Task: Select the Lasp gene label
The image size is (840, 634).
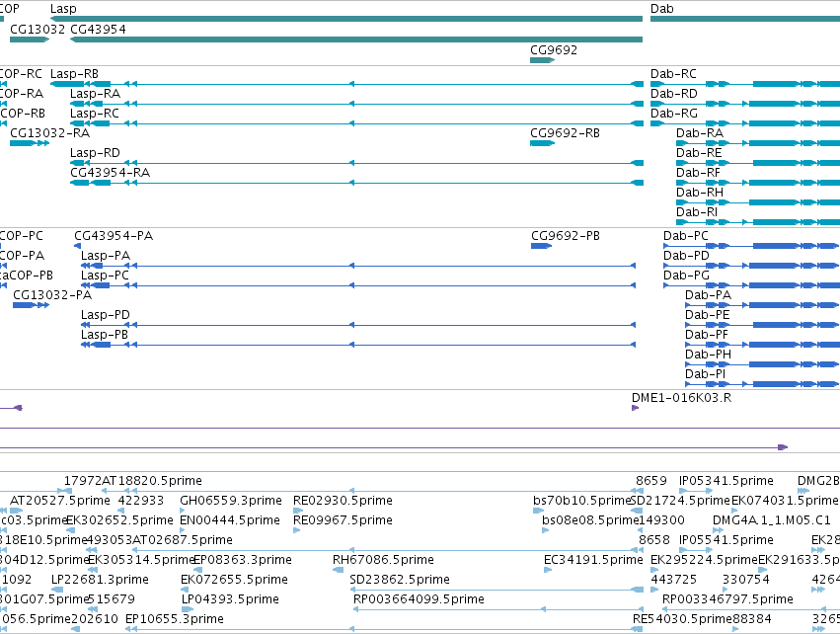Action: 63,9
